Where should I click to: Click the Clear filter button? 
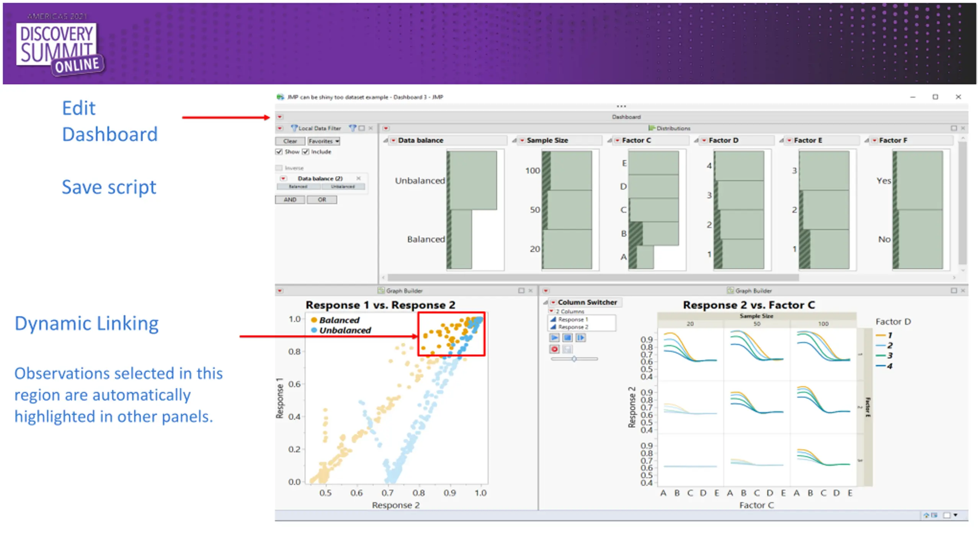pos(290,141)
